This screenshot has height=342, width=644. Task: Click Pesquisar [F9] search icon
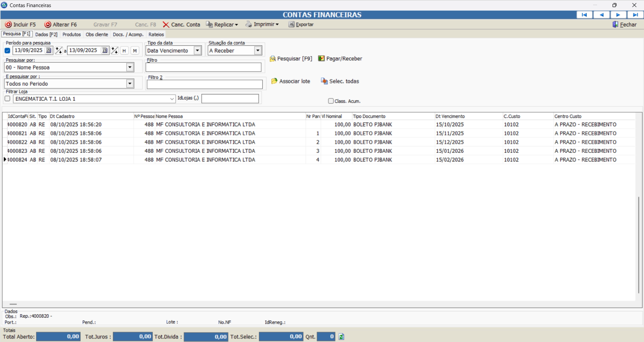tap(273, 59)
